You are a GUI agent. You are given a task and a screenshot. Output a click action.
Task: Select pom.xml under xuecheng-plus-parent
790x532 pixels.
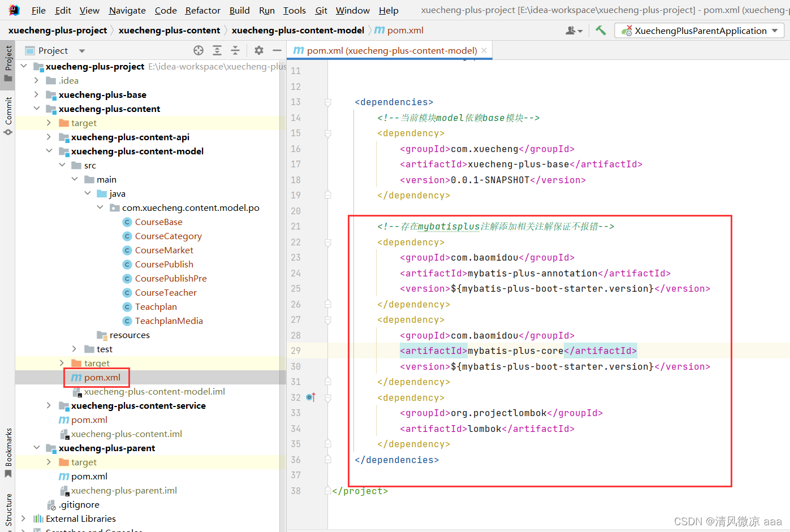89,476
